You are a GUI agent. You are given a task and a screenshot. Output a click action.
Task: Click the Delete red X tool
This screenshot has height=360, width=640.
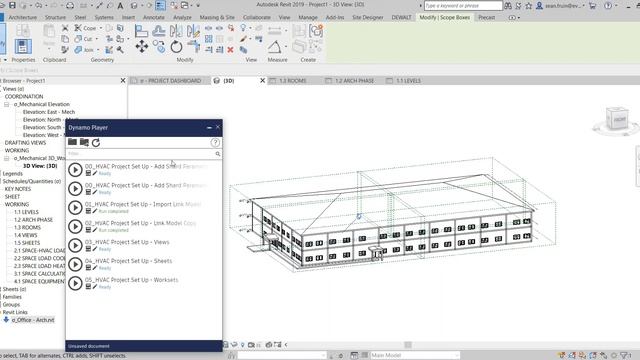[230, 50]
